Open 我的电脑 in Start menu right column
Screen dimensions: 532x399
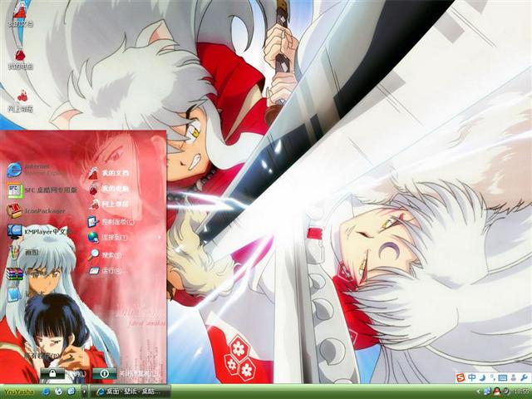pyautogui.click(x=109, y=189)
